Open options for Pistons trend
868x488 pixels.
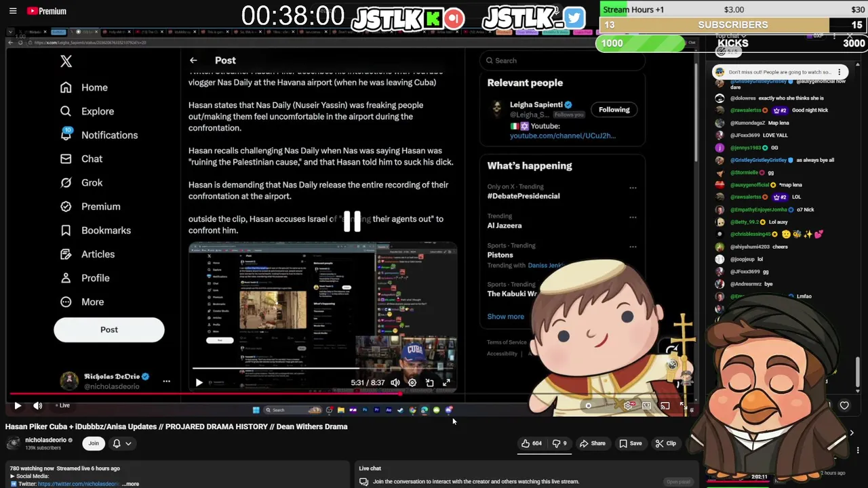[x=633, y=247]
